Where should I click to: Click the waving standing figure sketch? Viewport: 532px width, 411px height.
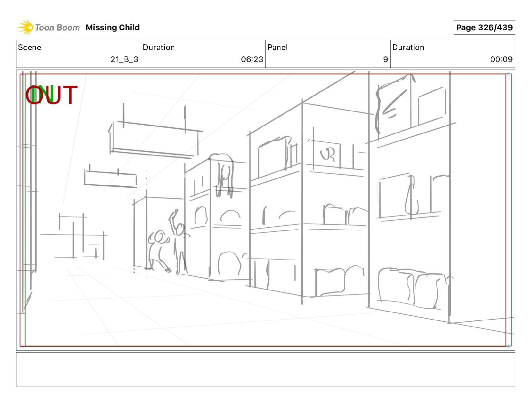click(178, 241)
